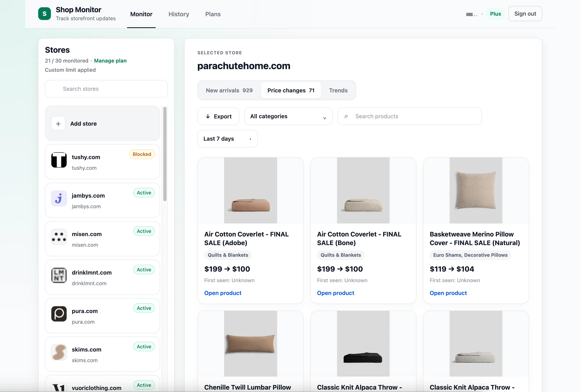Click the Air Cotton Coverlet Adobe product image
The image size is (581, 392).
pos(251,190)
